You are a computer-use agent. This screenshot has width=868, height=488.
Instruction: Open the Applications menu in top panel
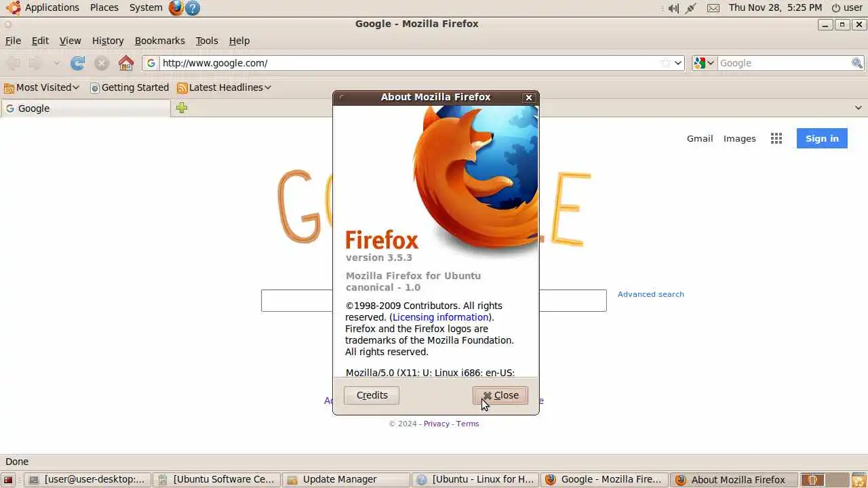[x=42, y=7]
